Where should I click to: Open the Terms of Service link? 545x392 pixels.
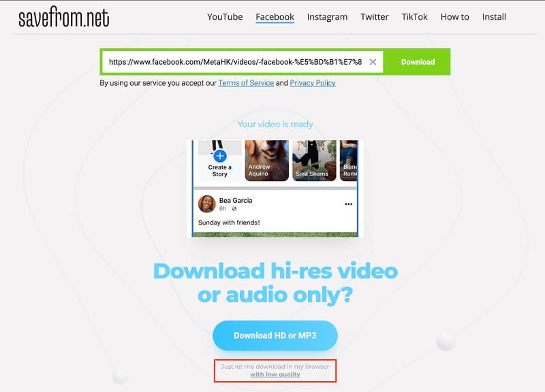(x=246, y=83)
